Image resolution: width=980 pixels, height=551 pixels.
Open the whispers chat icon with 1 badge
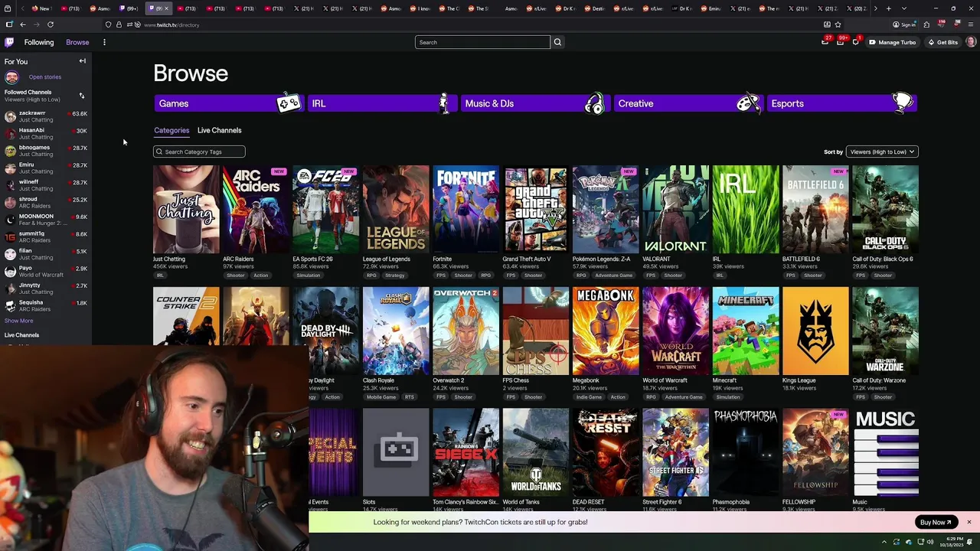(855, 42)
